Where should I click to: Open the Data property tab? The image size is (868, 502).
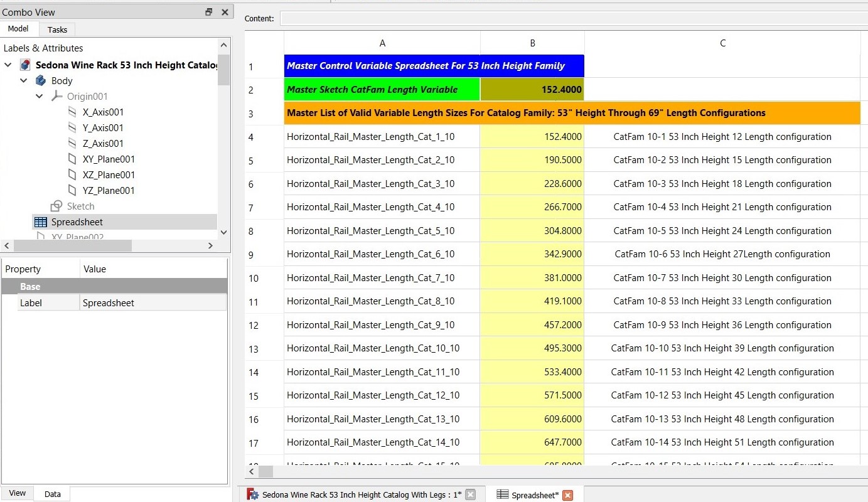click(53, 494)
